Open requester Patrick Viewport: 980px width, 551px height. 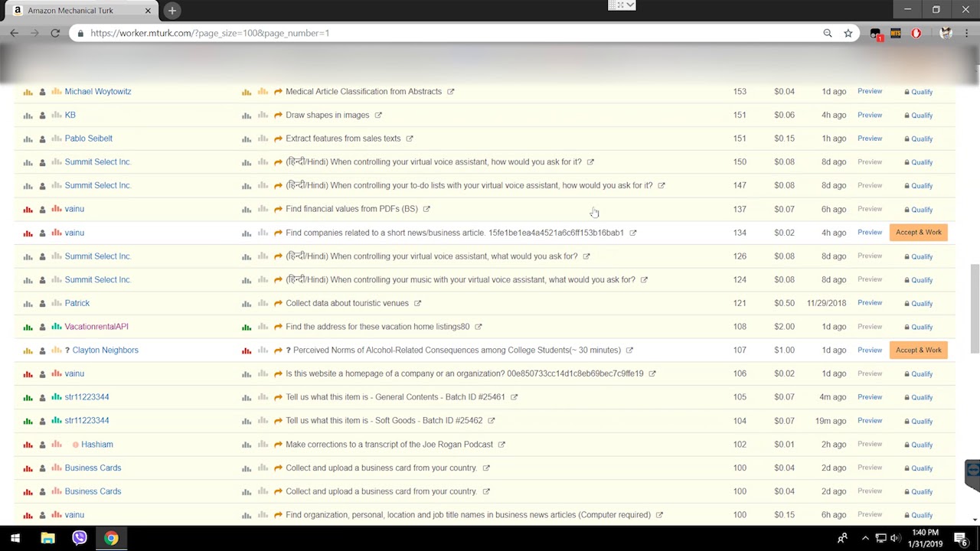pyautogui.click(x=77, y=303)
